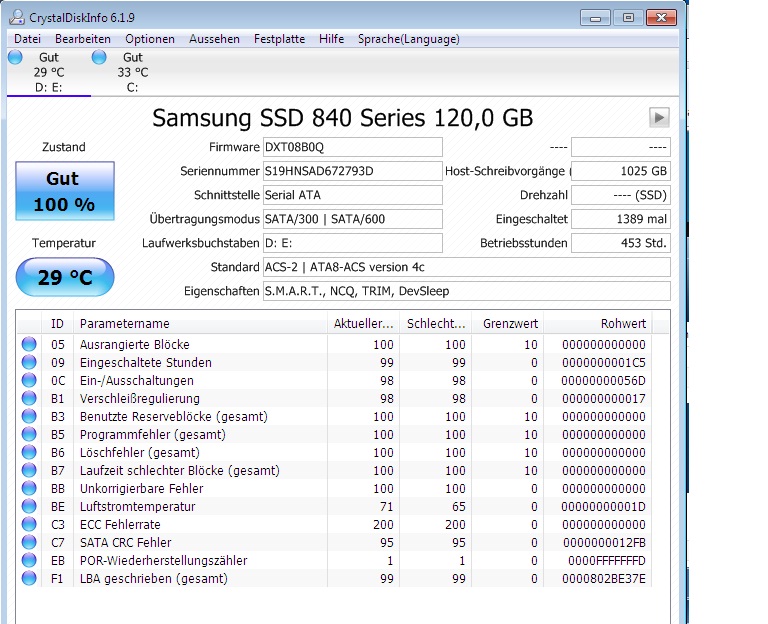Click the status orb for Programmfehler (gesamt)
This screenshot has width=768, height=624.
tap(29, 434)
